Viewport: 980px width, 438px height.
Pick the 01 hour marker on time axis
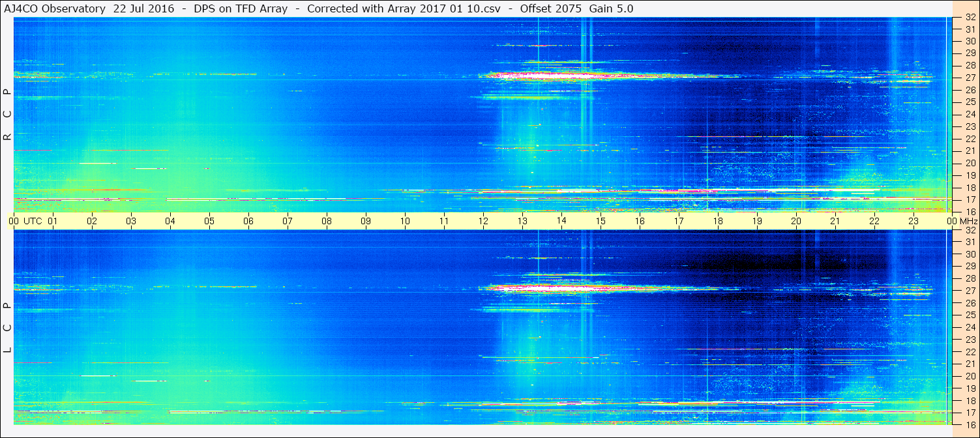53,221
